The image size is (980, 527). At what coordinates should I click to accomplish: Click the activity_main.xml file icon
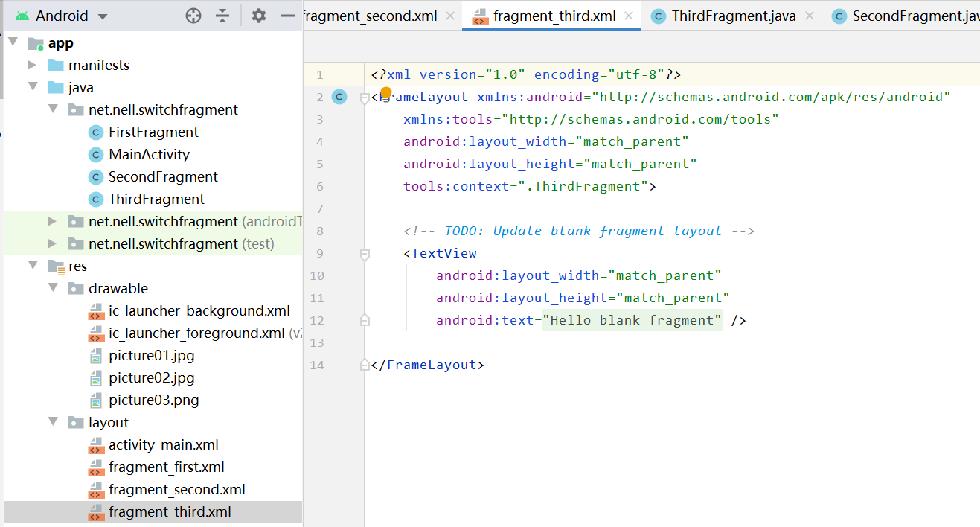coord(95,445)
